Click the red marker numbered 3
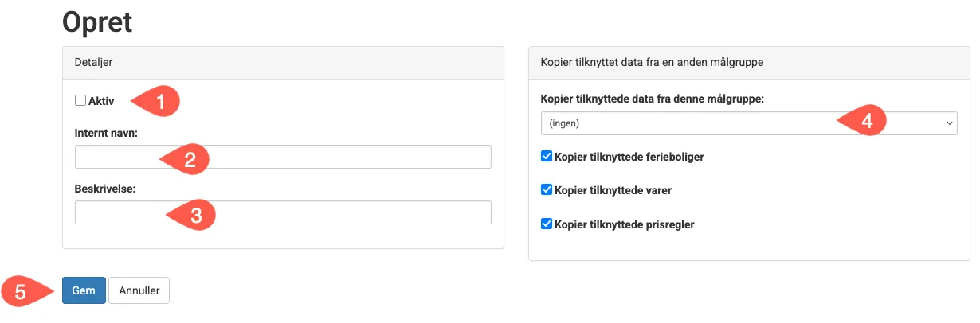This screenshot has height=323, width=980. point(191,215)
